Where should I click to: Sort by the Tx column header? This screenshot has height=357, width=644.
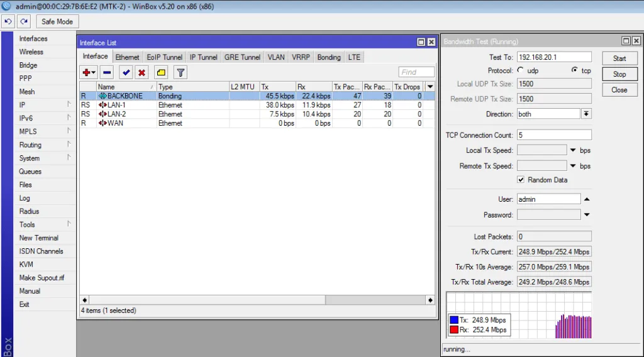tap(277, 87)
